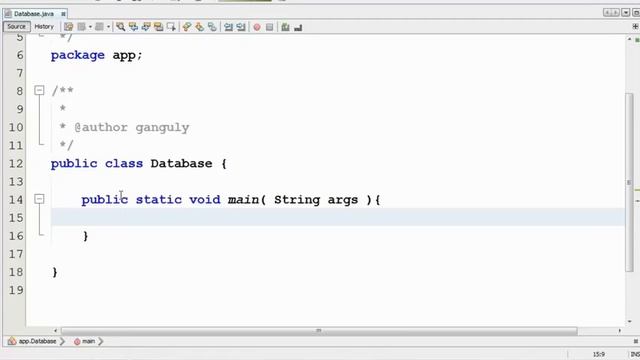Click the 'public class Database {' line
Image resolution: width=640 pixels, height=360 pixels.
click(139, 164)
